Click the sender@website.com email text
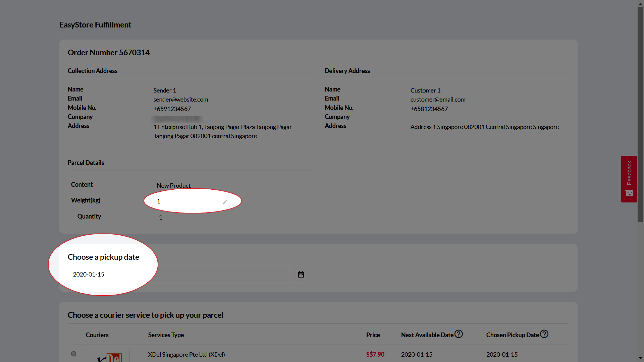 [x=180, y=100]
